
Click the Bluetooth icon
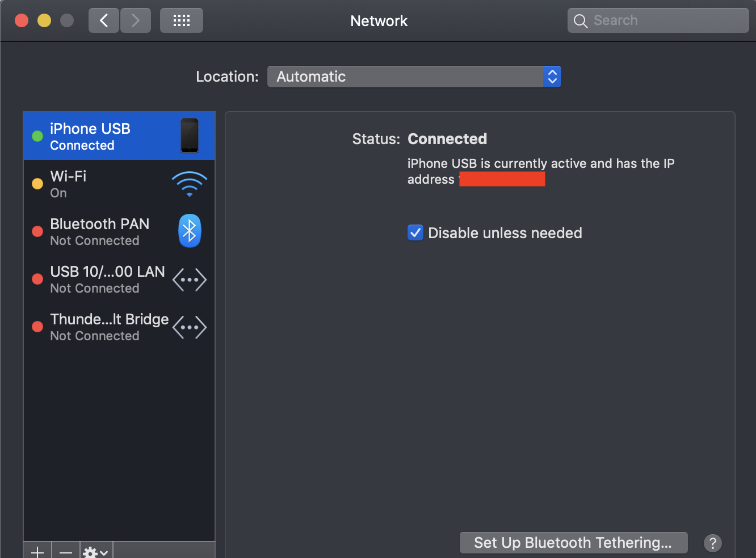click(x=190, y=231)
